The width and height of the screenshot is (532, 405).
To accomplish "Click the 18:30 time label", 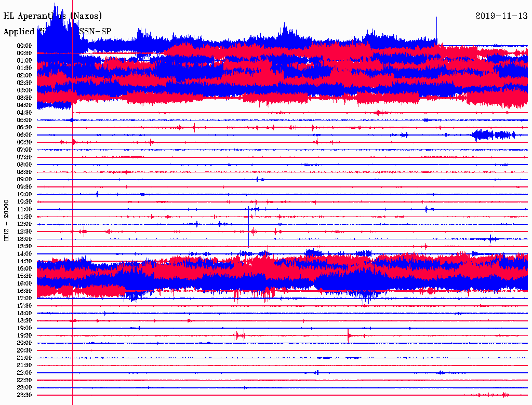I will (24, 321).
